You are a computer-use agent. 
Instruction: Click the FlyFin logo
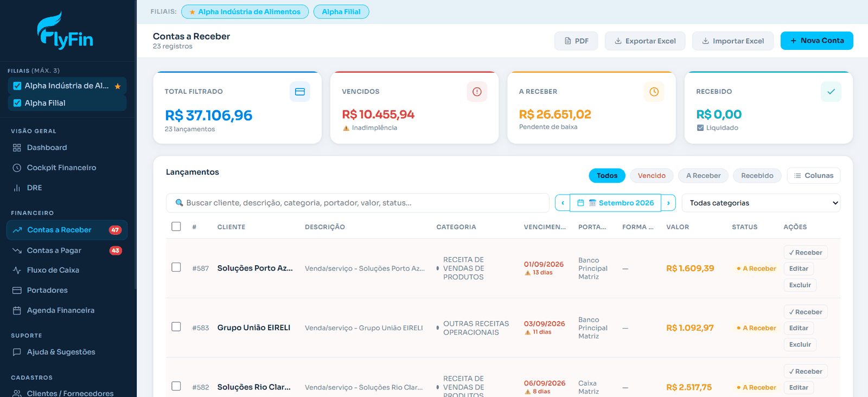click(65, 31)
